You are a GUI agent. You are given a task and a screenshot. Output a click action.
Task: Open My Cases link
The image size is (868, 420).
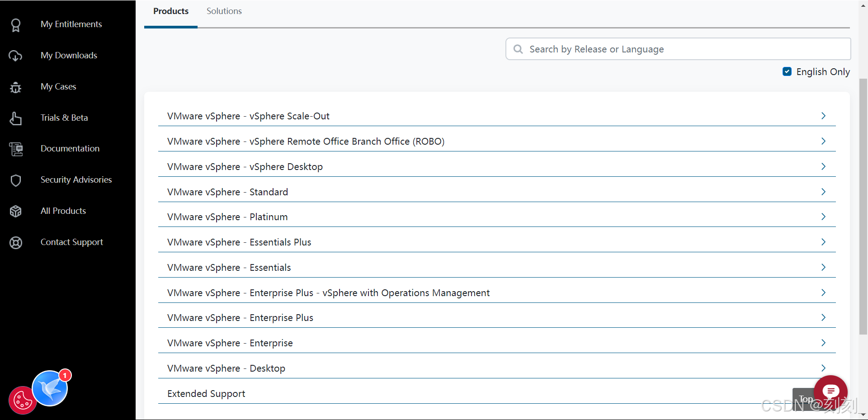[58, 87]
